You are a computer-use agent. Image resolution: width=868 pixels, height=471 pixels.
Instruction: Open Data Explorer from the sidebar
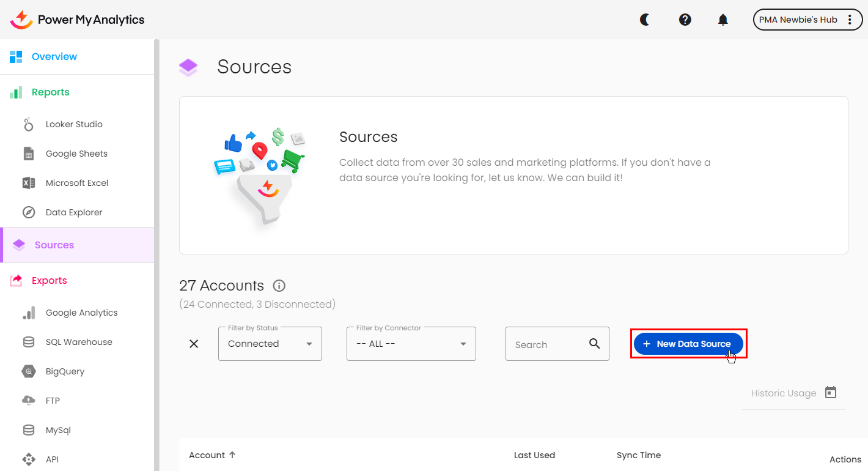point(74,212)
